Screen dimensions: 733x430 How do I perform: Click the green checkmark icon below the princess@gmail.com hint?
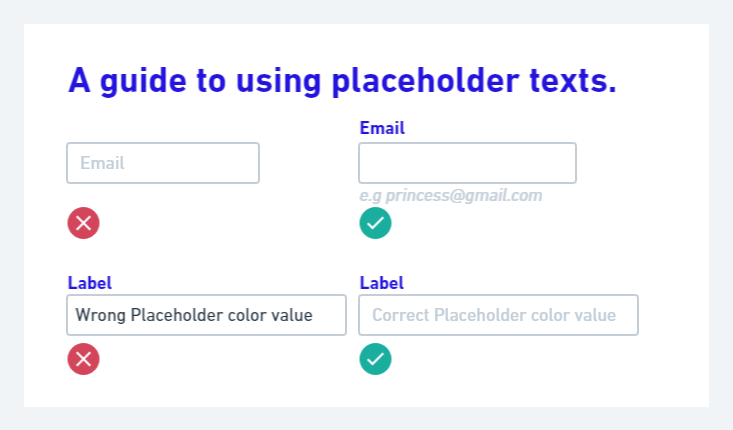click(375, 223)
